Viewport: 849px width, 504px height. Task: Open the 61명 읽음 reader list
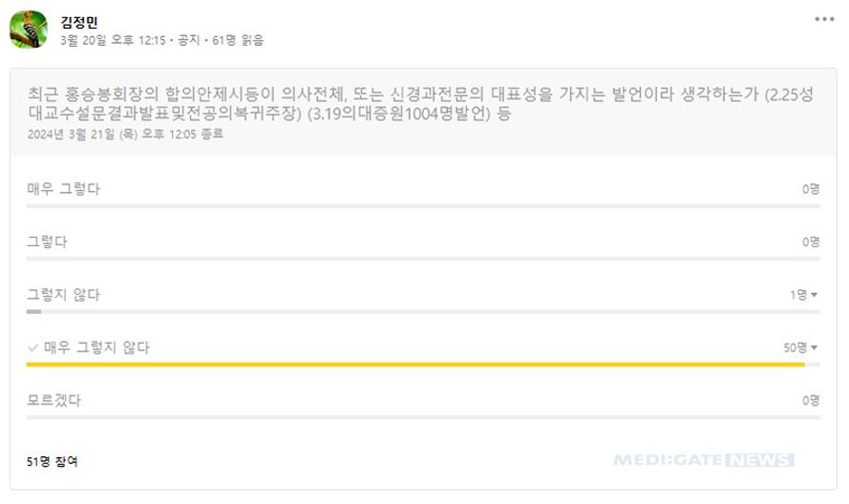pos(238,40)
